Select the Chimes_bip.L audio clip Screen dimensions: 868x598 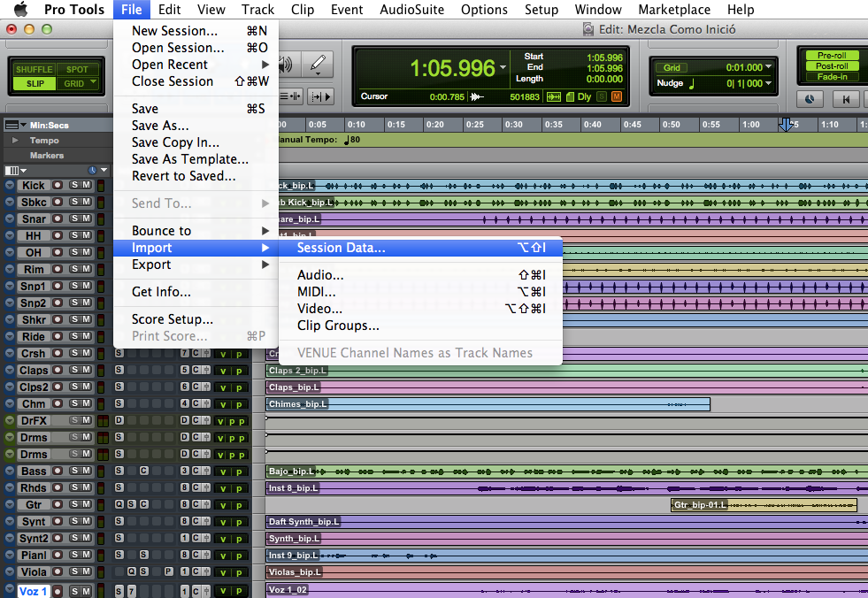(488, 404)
